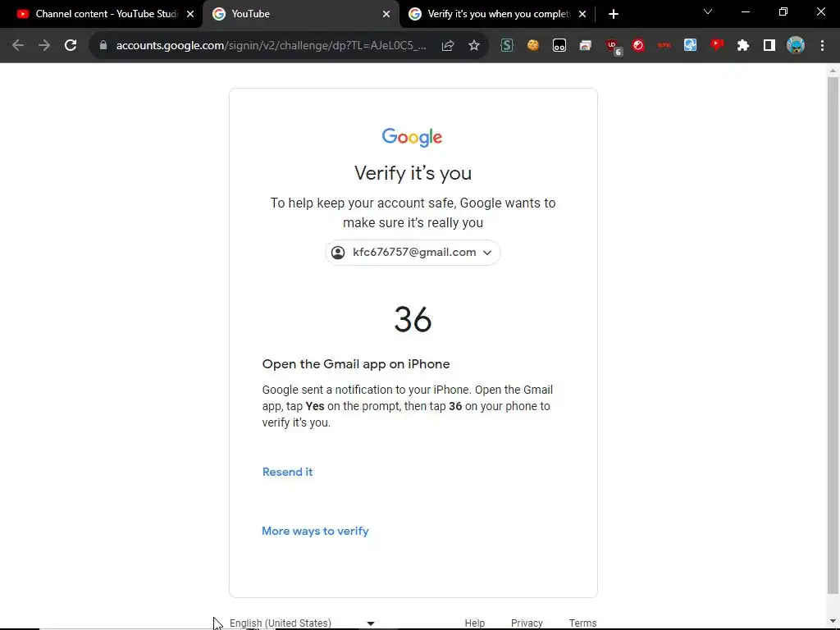This screenshot has height=630, width=840.
Task: Open the small window-shaped extension icon
Action: point(586,46)
